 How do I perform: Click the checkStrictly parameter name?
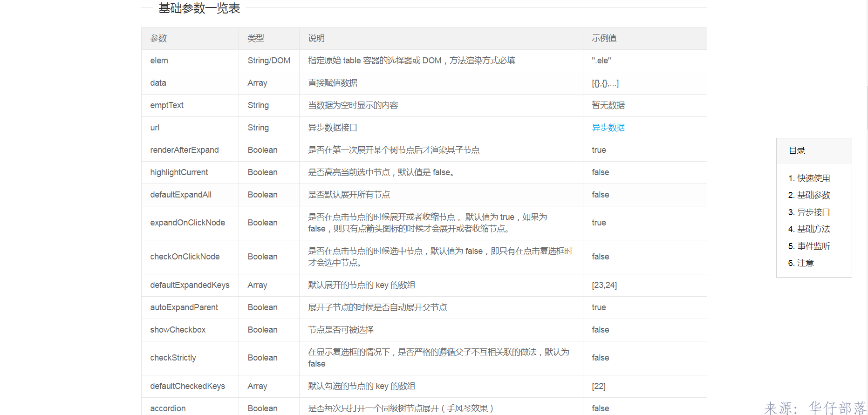[x=173, y=358]
